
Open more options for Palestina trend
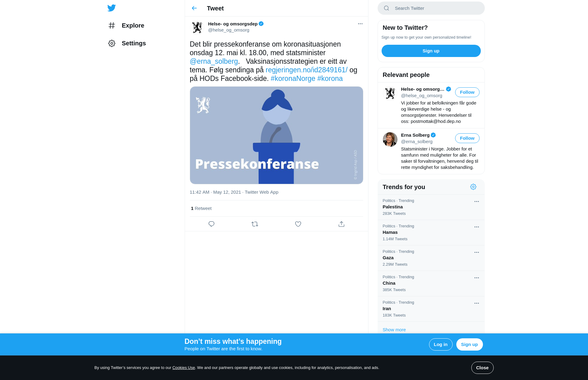point(477,201)
